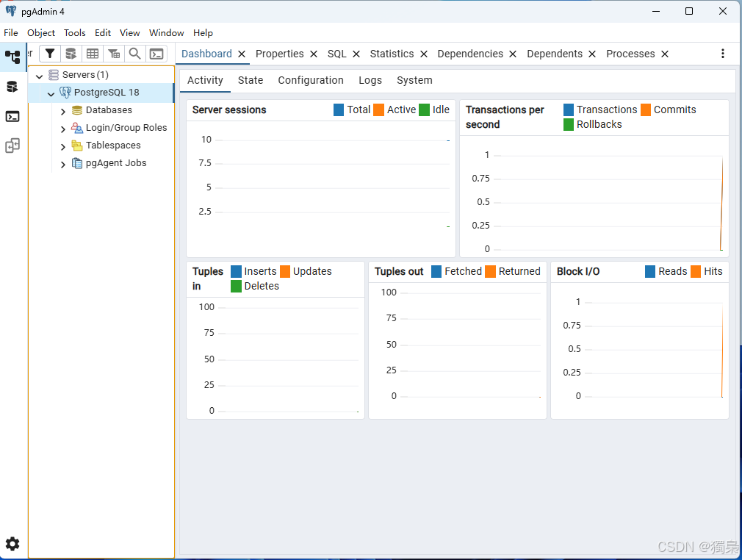Close the Properties tab
The image size is (742, 560).
point(313,54)
